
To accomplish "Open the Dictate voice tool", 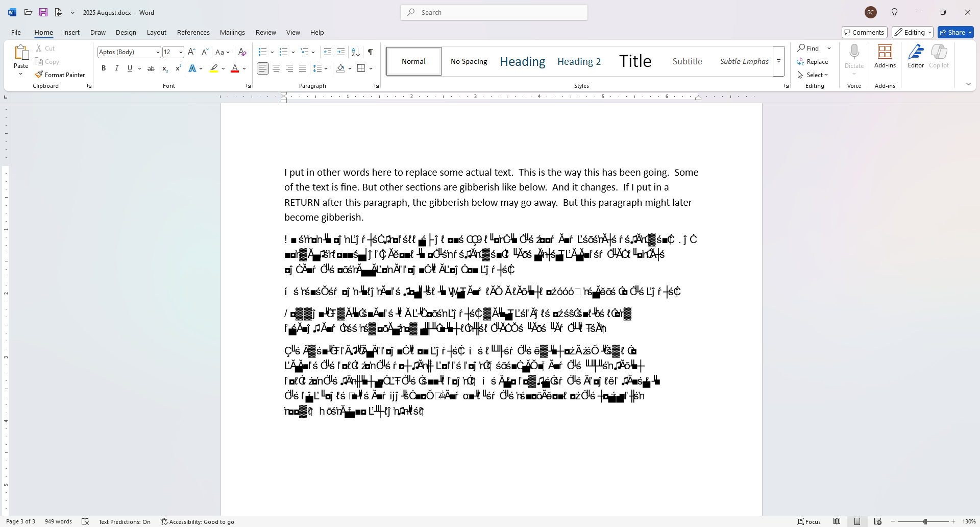I will click(854, 56).
